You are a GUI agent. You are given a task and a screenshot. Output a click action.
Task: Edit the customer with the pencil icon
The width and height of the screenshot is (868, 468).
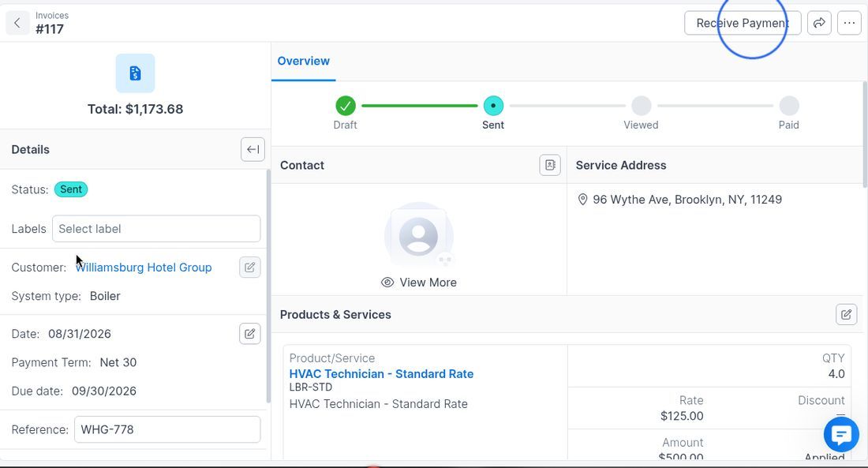(x=249, y=268)
